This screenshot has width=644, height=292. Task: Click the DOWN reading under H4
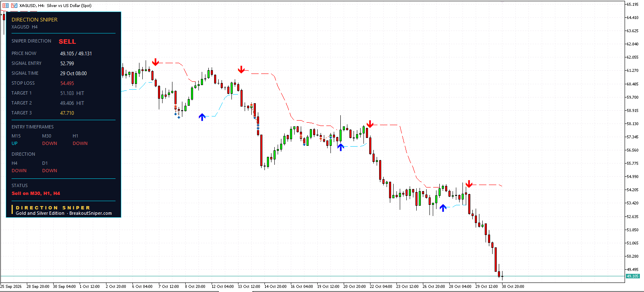point(19,171)
